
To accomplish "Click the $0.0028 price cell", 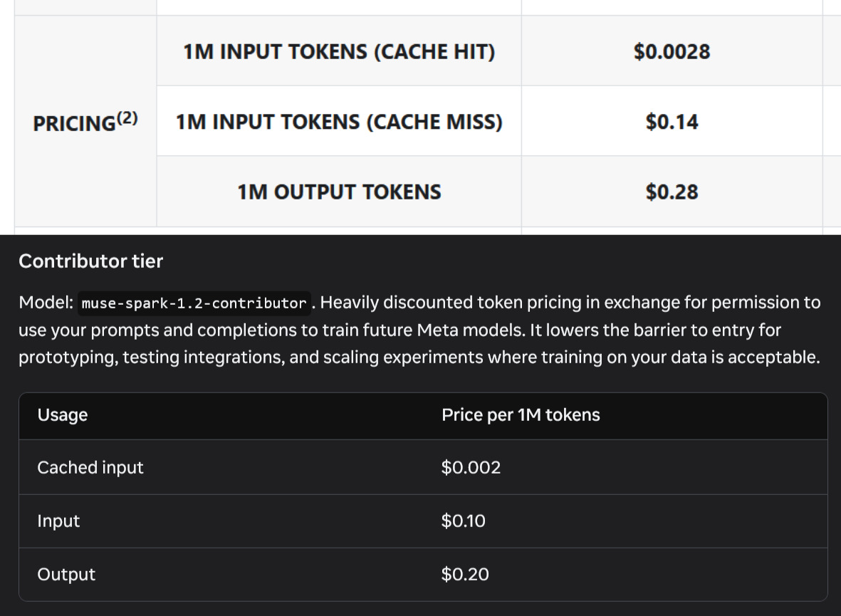I will [672, 51].
